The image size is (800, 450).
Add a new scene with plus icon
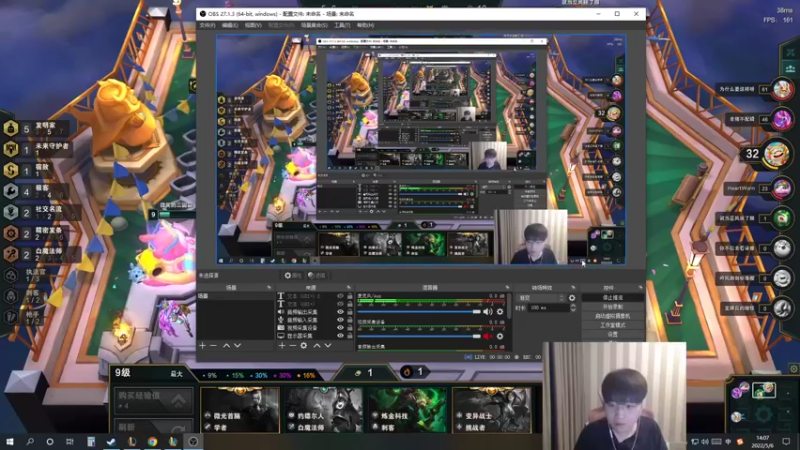coord(203,345)
